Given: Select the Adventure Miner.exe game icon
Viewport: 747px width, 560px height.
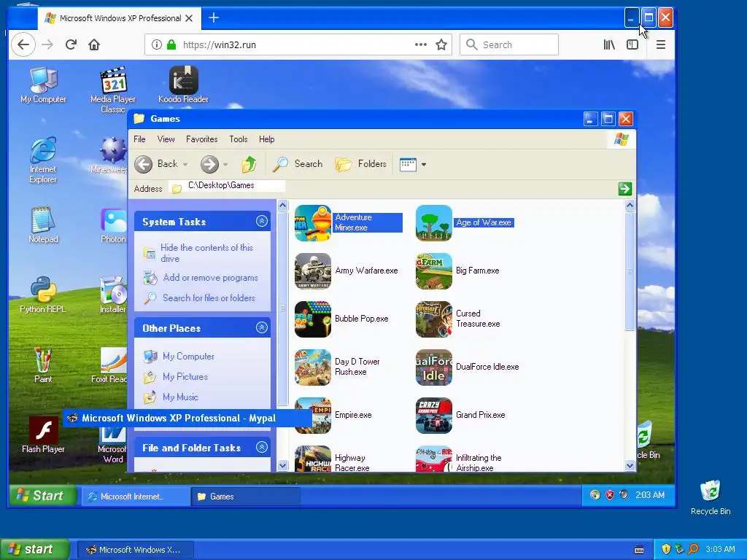Looking at the screenshot, I should 312,222.
